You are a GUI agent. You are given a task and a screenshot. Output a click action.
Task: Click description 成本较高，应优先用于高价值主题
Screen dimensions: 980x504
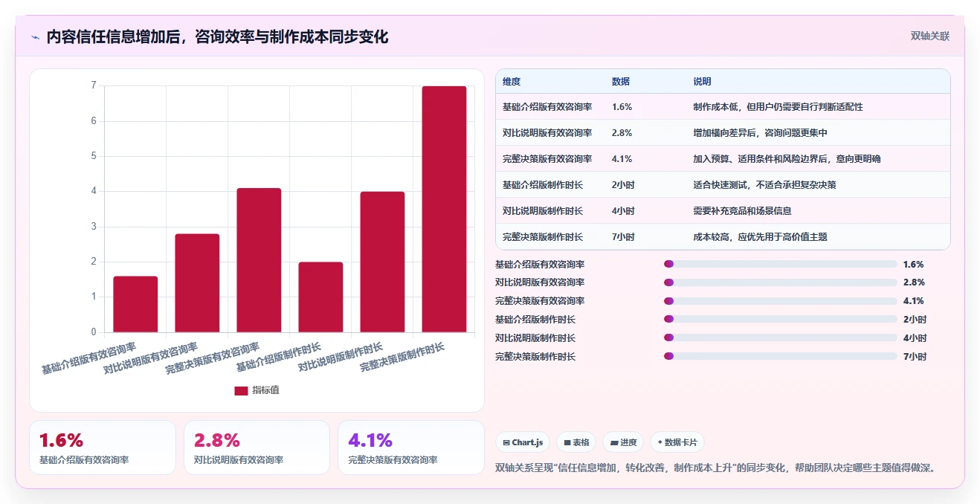761,237
